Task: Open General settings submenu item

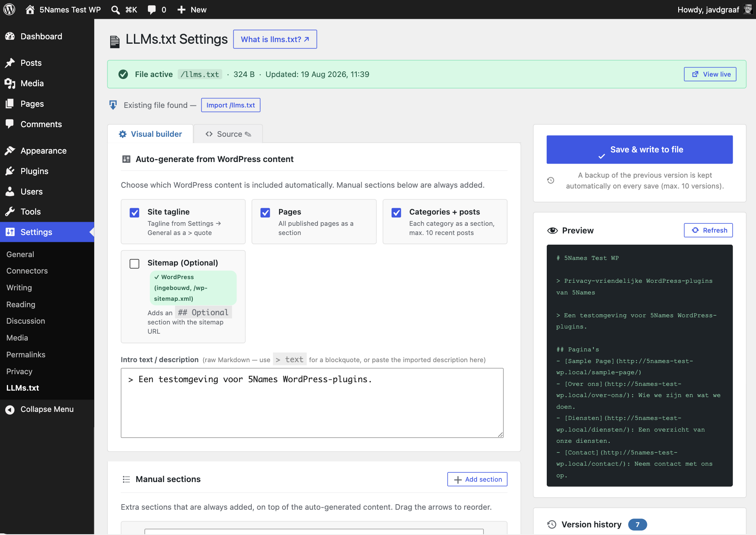Action: pos(20,254)
